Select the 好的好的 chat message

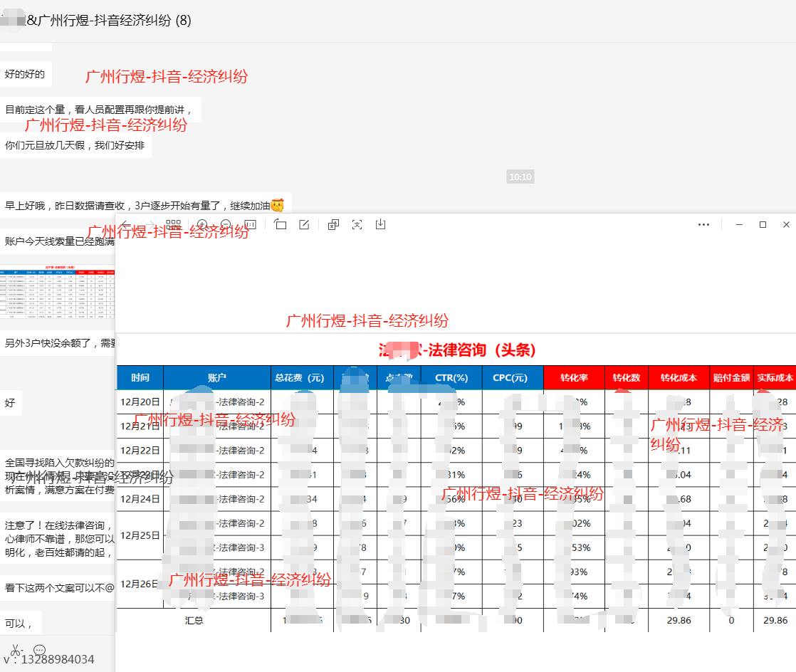pyautogui.click(x=26, y=74)
